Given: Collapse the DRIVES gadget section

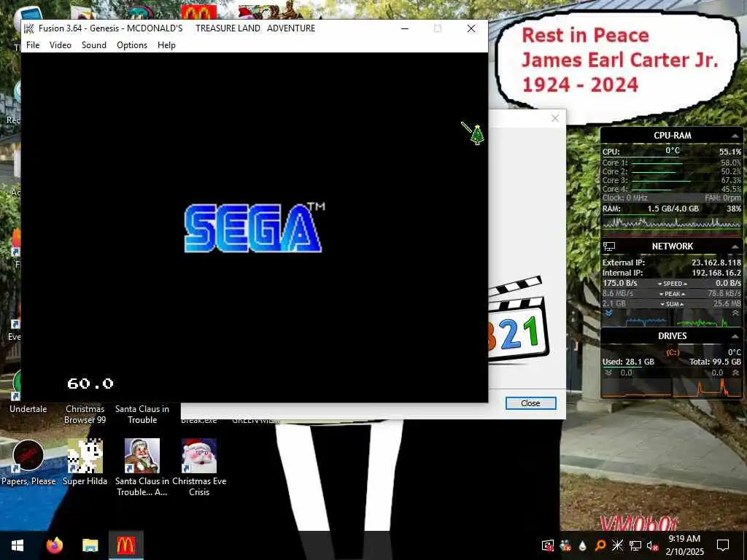Looking at the screenshot, I should click(735, 336).
